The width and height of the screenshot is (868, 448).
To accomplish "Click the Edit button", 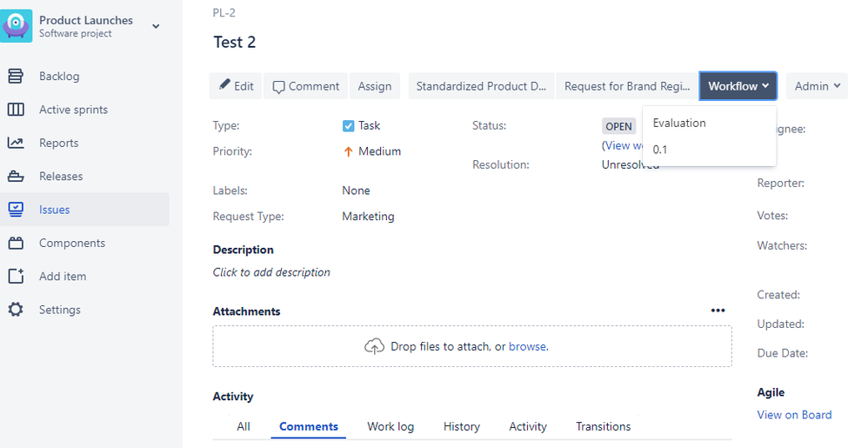I will click(236, 86).
